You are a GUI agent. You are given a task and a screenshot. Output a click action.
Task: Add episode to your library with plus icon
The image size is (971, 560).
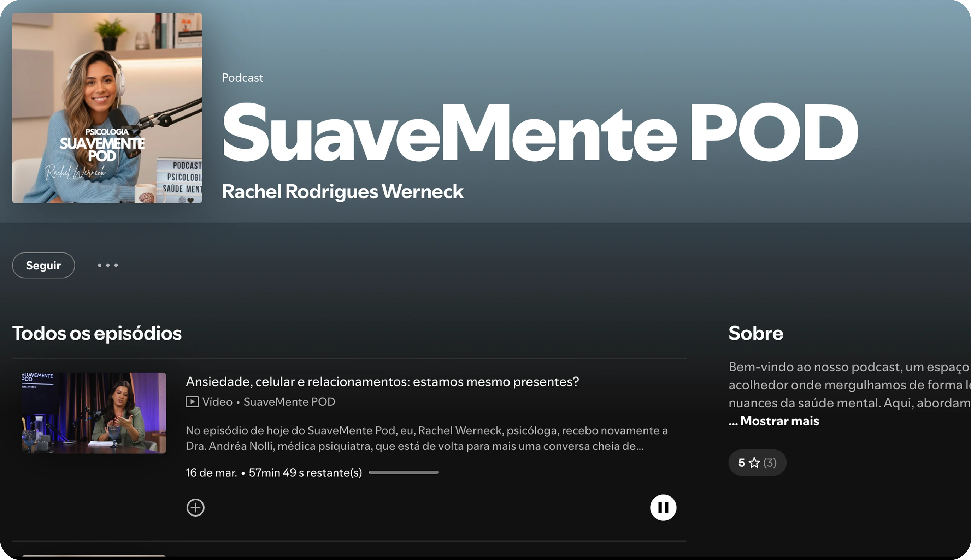tap(195, 507)
